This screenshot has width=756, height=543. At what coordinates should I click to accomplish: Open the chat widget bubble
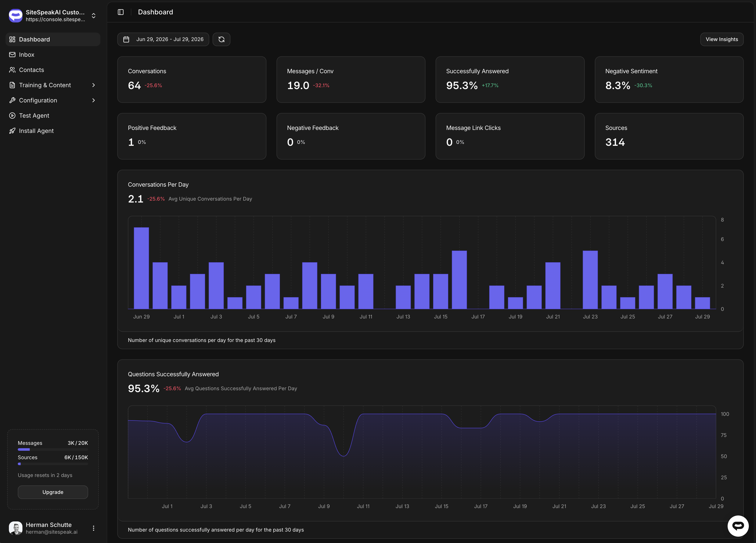pyautogui.click(x=738, y=526)
